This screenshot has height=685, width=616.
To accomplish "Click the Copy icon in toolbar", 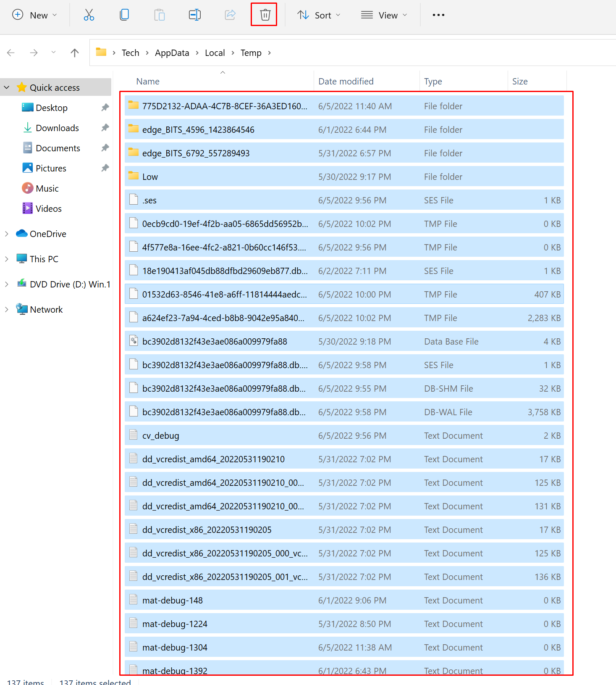I will click(124, 15).
